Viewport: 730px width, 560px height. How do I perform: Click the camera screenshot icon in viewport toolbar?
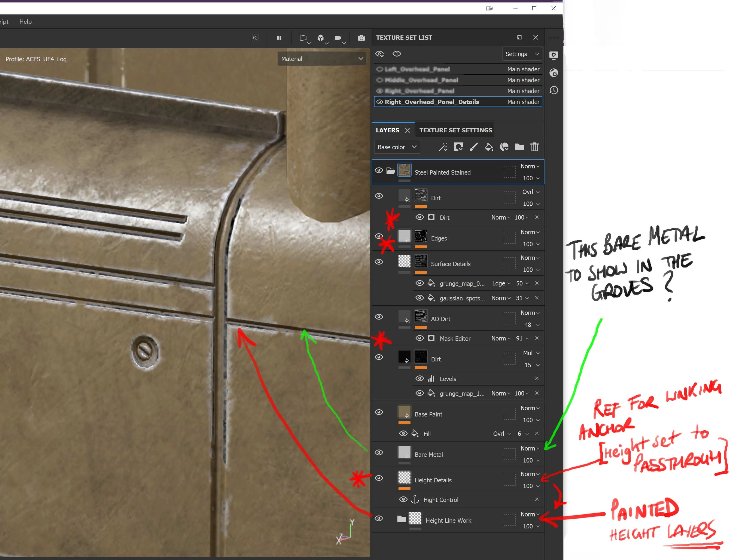pyautogui.click(x=361, y=38)
